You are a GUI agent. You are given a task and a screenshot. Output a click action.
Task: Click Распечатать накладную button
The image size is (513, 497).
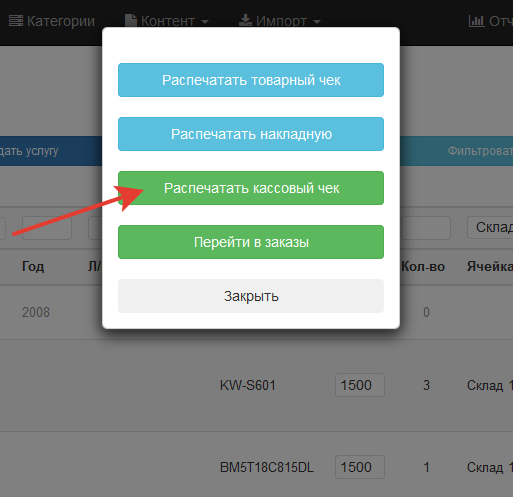tap(251, 134)
